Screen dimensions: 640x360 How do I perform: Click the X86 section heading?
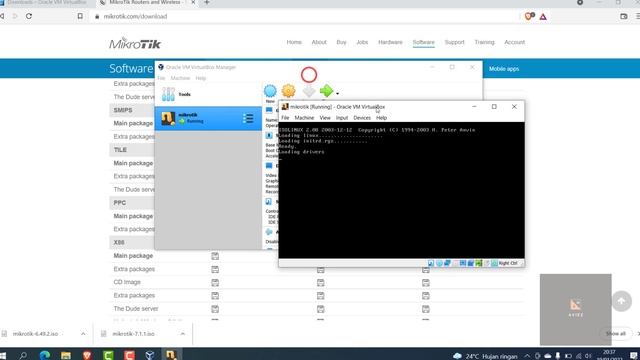tap(119, 242)
